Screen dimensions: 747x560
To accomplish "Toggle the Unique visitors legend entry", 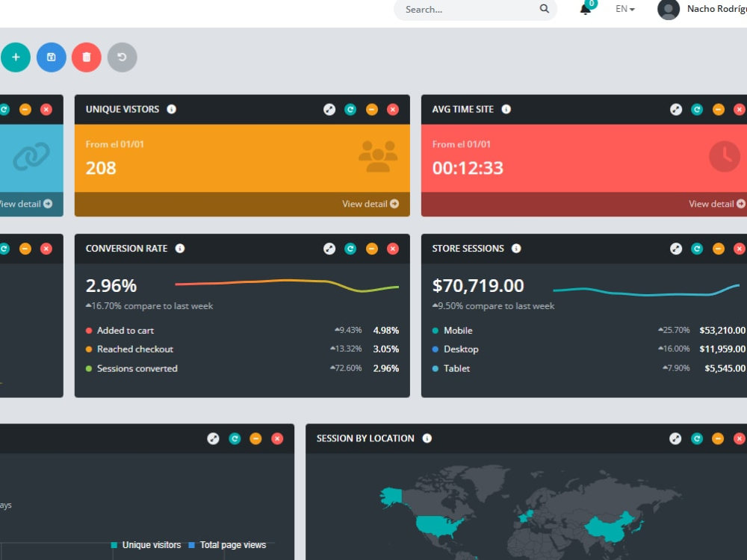I will click(146, 545).
